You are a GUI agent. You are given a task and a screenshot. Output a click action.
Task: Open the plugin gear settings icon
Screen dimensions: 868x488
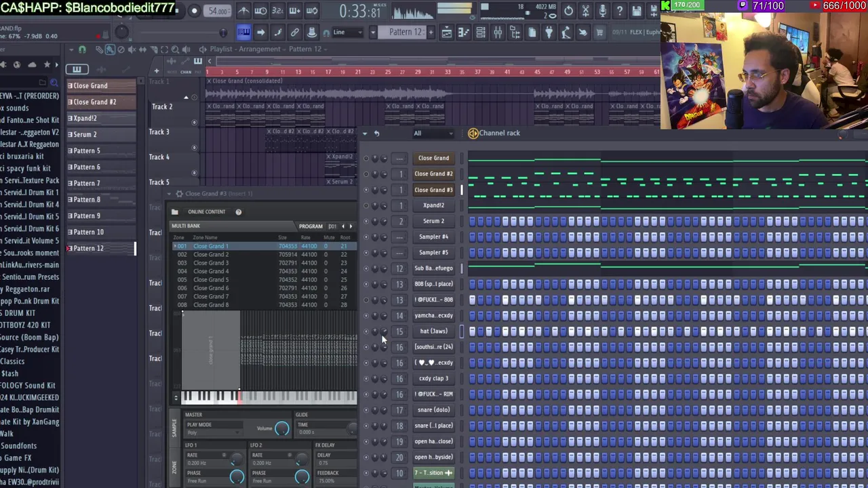tap(179, 194)
